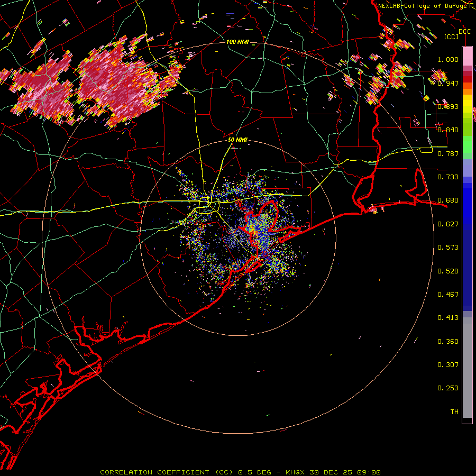Image resolution: width=476 pixels, height=476 pixels.
Task: Select the 0.840 scale value
Action: (x=448, y=130)
